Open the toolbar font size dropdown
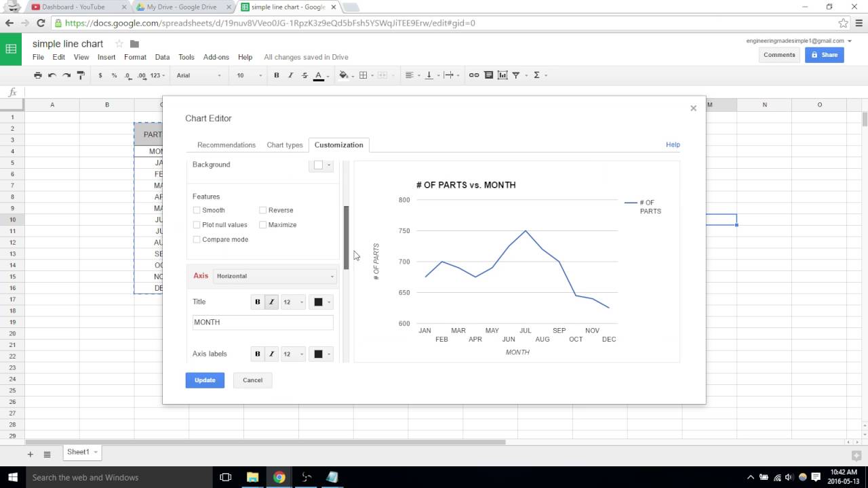 click(249, 75)
